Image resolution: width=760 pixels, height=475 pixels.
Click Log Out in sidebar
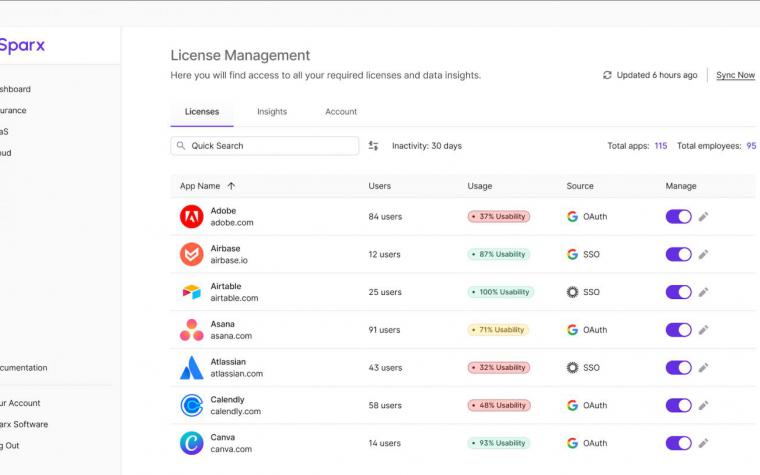(10, 446)
